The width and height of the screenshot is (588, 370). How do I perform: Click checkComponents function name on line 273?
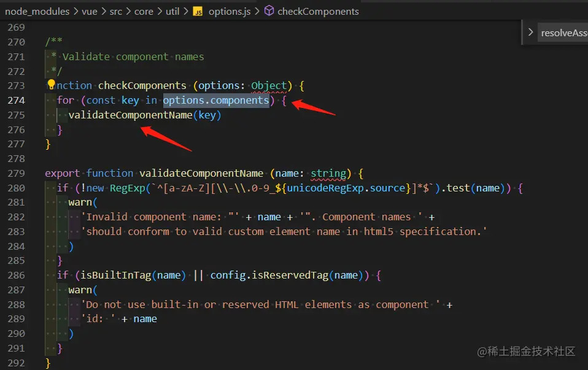click(142, 86)
